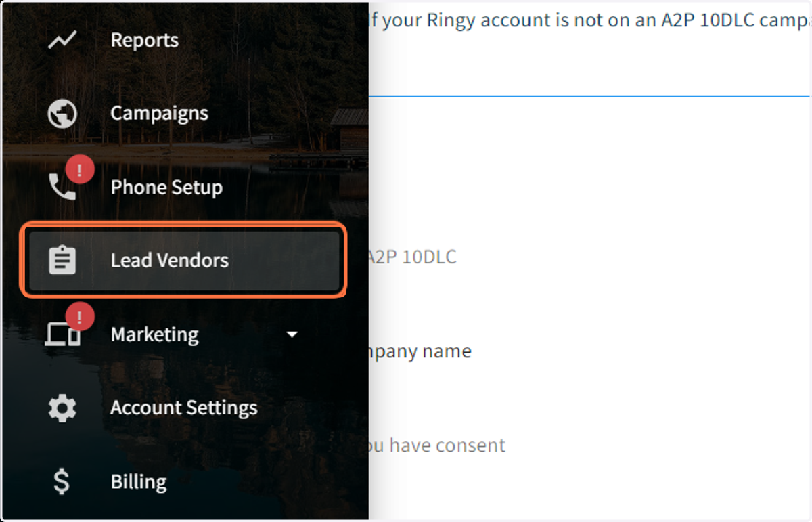
Task: Check the alert badge on Phone Setup
Action: click(79, 169)
